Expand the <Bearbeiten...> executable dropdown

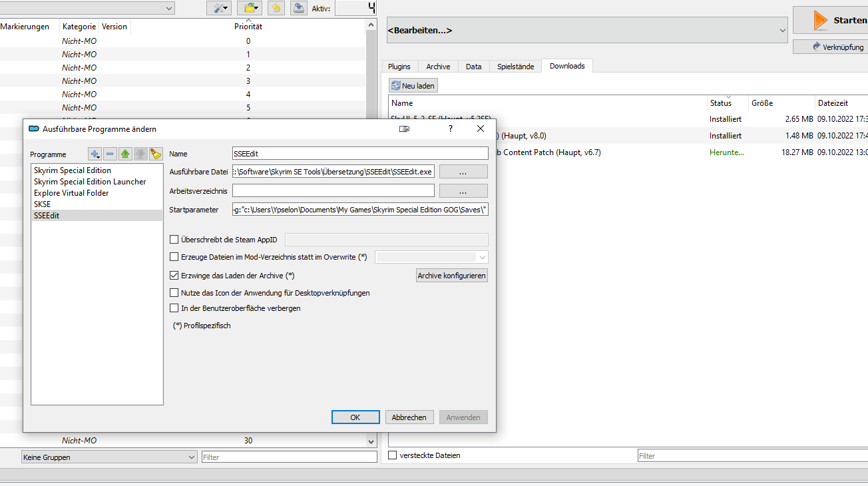tap(782, 31)
